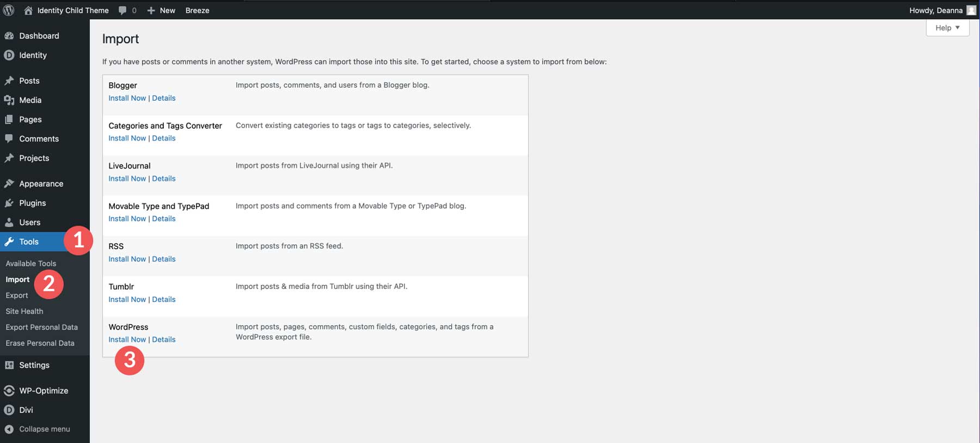Open Details for Movable Type and TypePad
Image resolution: width=980 pixels, height=443 pixels.
pos(164,219)
